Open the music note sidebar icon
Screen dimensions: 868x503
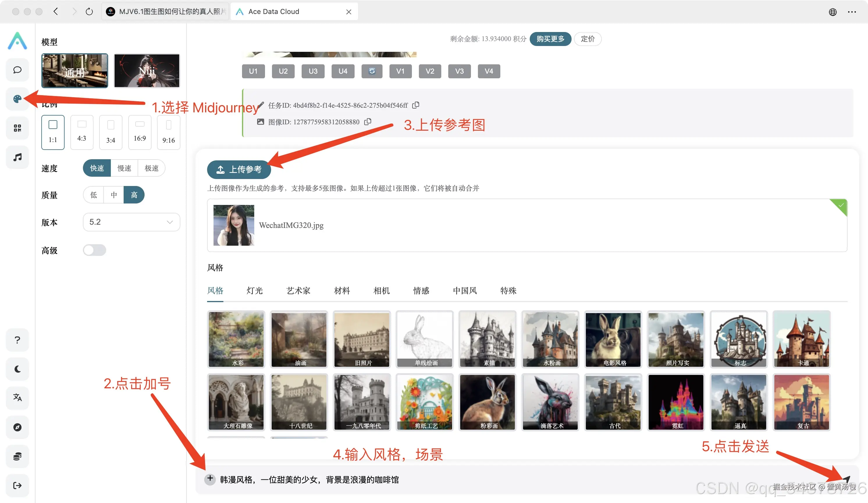17,157
